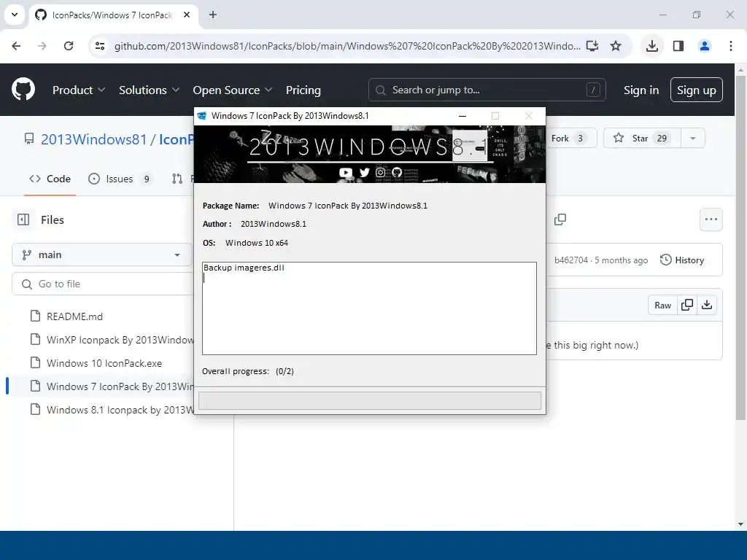Click the installer overall progress bar

(x=370, y=400)
